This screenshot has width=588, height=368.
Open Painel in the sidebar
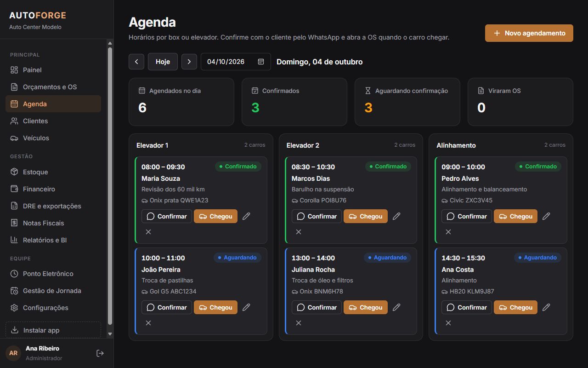click(x=53, y=70)
